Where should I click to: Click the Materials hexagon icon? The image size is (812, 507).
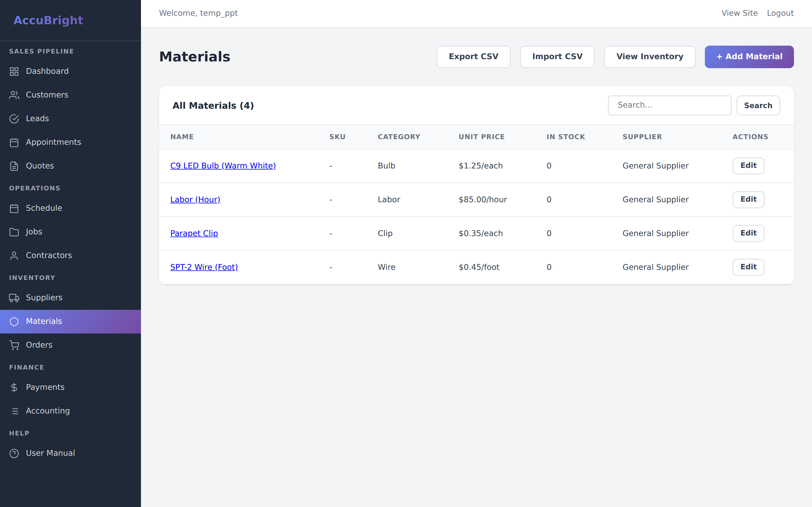tap(14, 321)
